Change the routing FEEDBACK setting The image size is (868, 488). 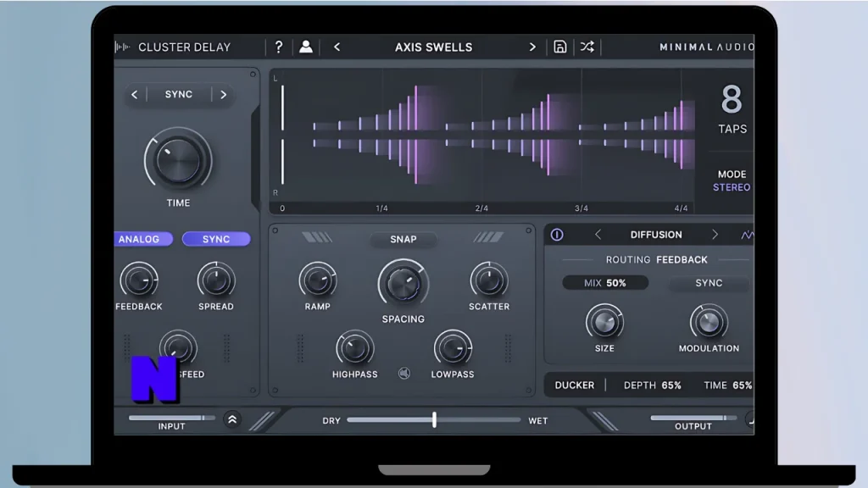coord(682,259)
